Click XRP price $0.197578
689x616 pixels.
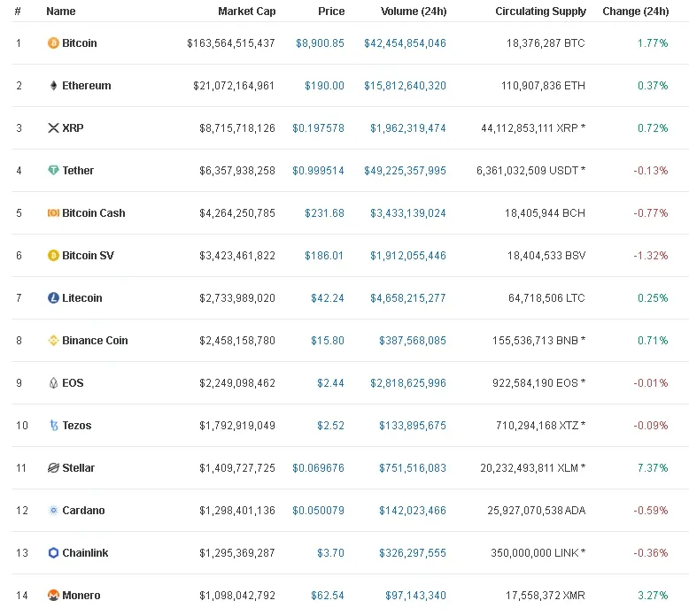click(318, 128)
